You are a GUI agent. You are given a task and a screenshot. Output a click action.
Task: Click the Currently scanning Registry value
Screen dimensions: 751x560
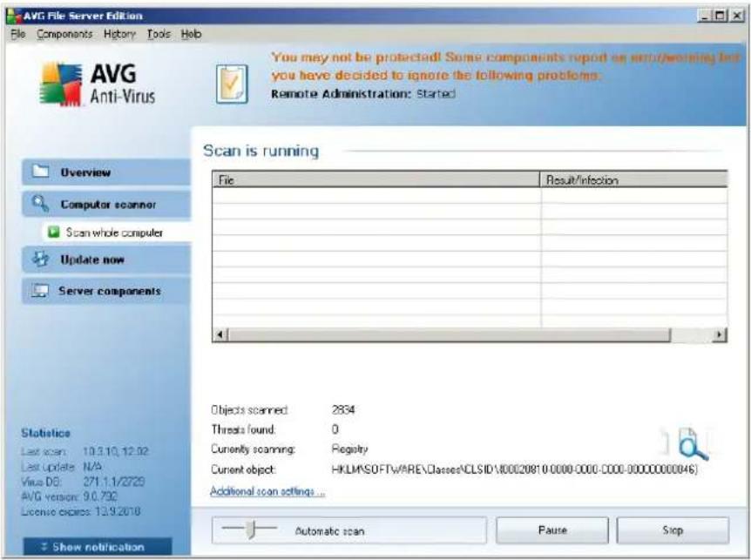[349, 449]
